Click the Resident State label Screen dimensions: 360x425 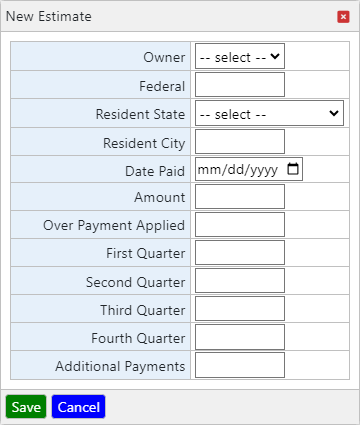140,114
